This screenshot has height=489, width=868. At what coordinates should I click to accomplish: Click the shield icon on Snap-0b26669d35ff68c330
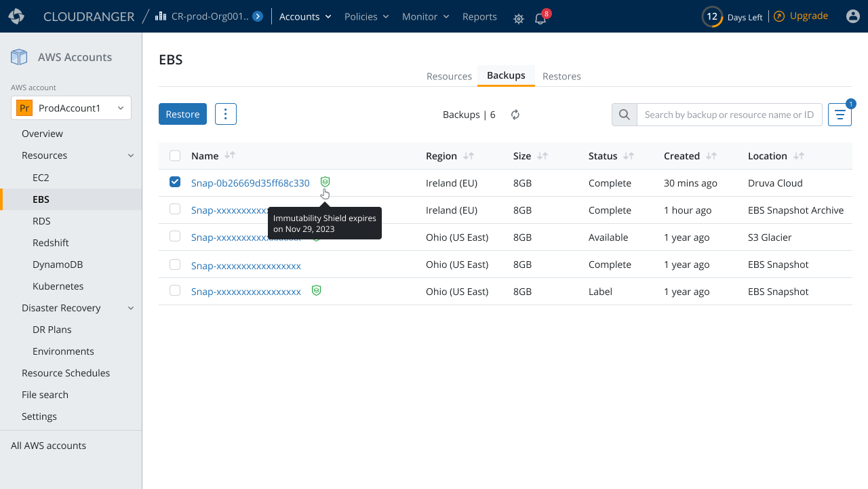(x=325, y=182)
